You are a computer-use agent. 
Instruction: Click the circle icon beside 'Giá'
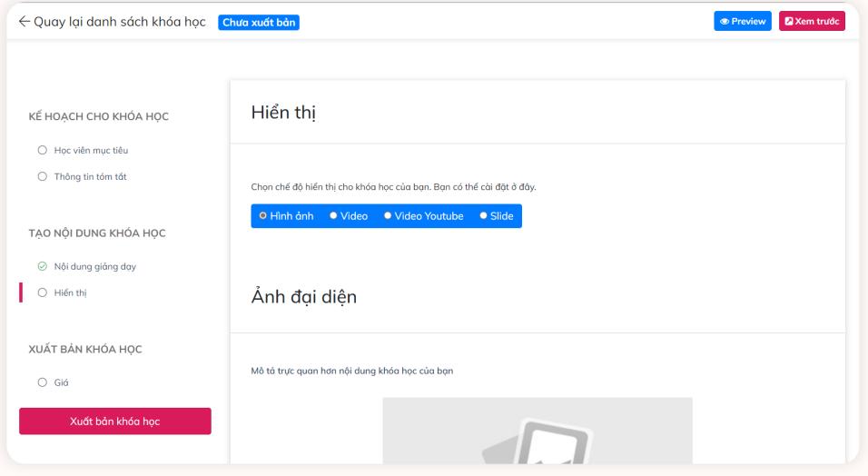[x=42, y=382]
